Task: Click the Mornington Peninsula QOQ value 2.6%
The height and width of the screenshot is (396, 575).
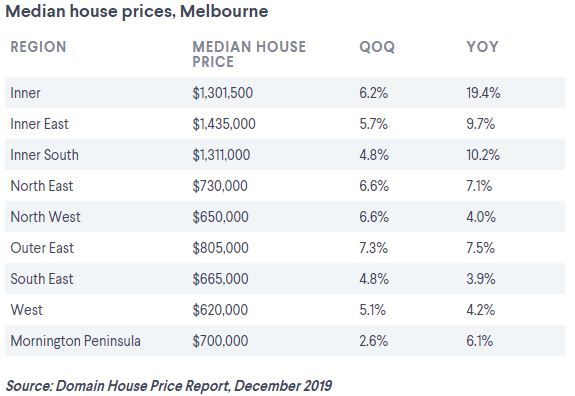Action: pyautogui.click(x=373, y=341)
